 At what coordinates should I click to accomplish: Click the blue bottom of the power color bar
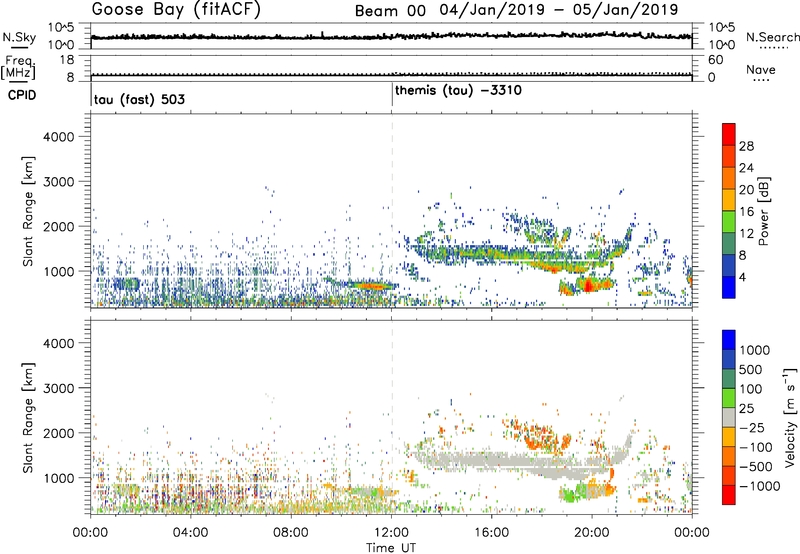729,288
